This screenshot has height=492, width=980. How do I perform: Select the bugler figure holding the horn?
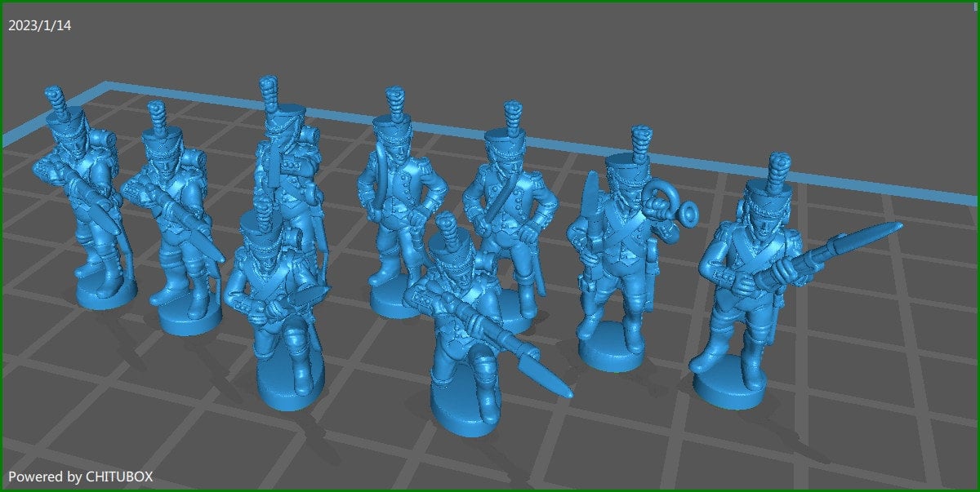click(x=625, y=245)
